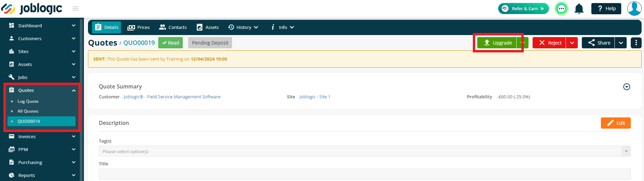Viewport: 644px width, 181px height.
Task: Switch to the Contacts tab
Action: [173, 27]
